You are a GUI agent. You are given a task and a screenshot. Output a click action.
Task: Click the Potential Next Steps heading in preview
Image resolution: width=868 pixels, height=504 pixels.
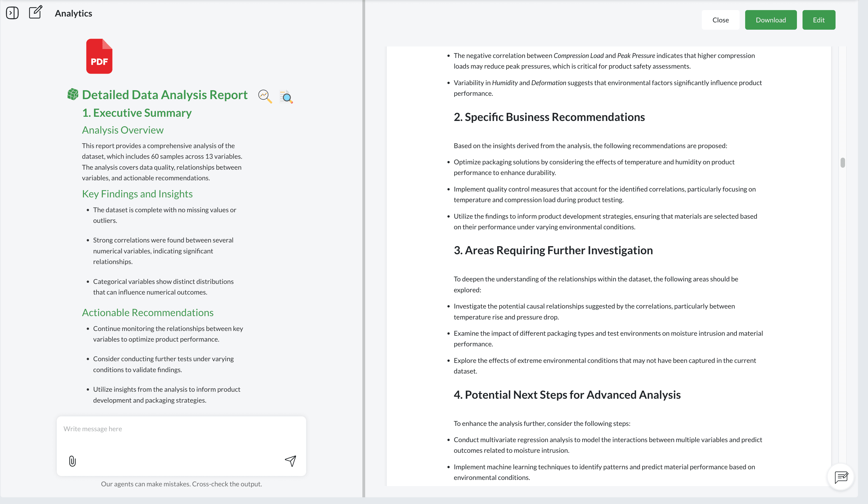[x=567, y=394]
